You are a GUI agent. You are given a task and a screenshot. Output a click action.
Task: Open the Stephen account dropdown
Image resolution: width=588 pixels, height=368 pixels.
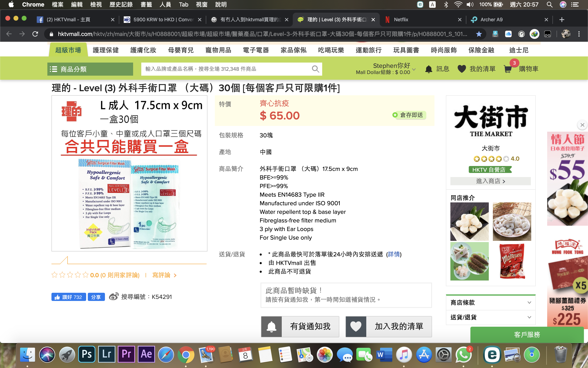pos(386,69)
